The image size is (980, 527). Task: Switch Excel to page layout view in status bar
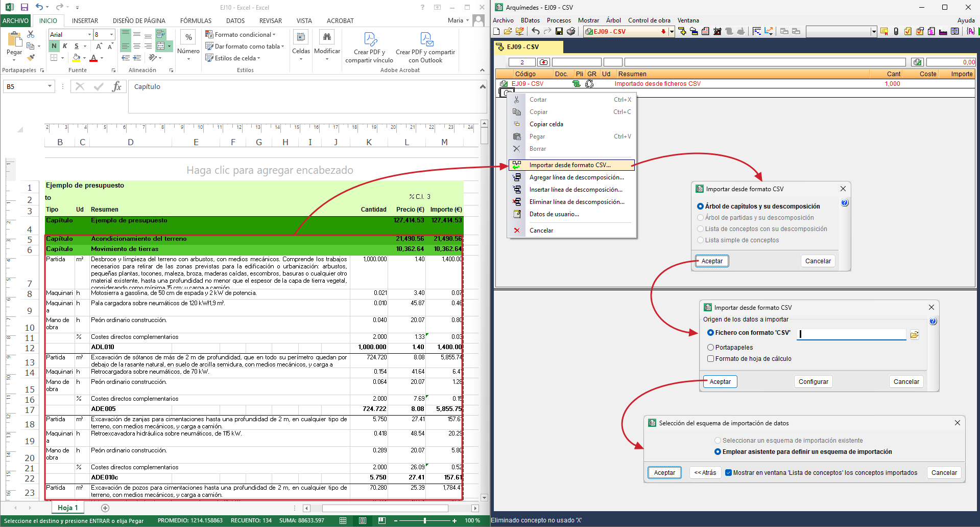pyautogui.click(x=362, y=520)
